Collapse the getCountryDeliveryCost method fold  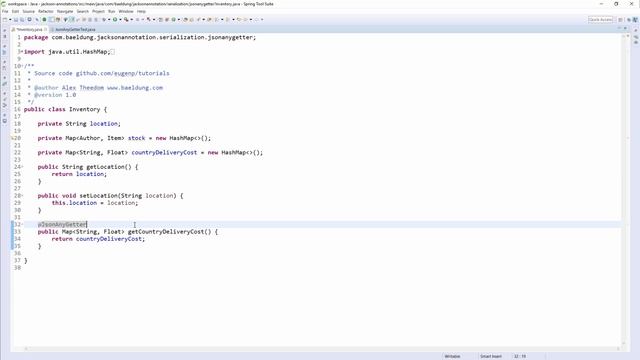[22, 224]
